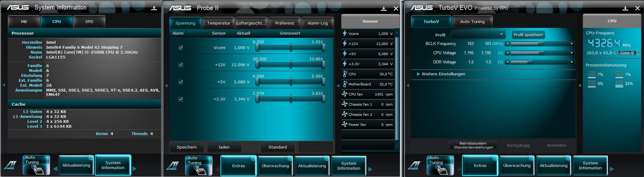Adjust the DDR Voltage slider
Viewport: 644px width, 177px height.
539,62
